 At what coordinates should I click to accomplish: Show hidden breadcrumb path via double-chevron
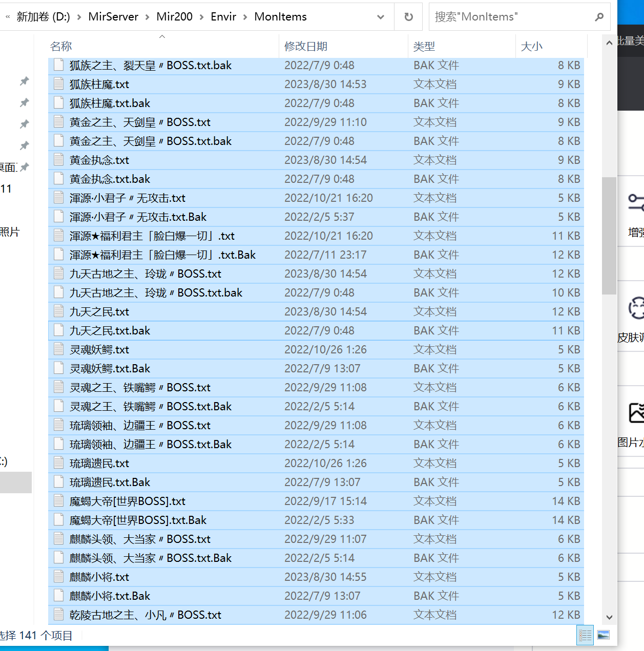tap(8, 17)
